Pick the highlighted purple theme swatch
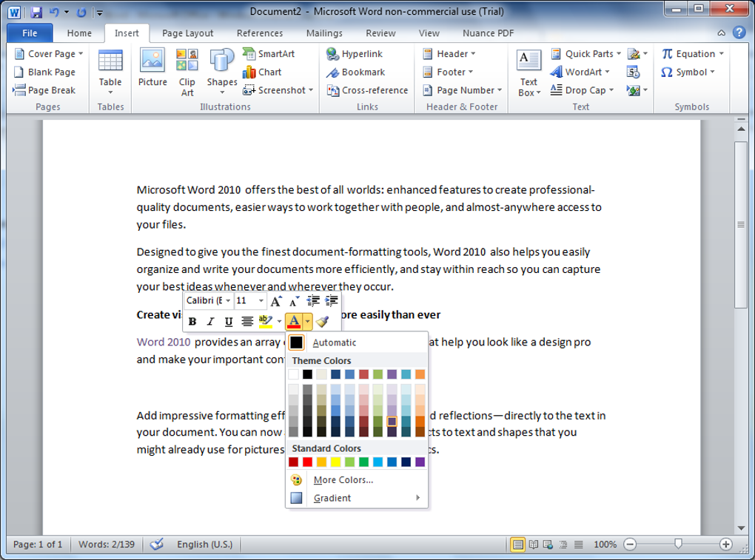The width and height of the screenshot is (755, 560). [392, 422]
